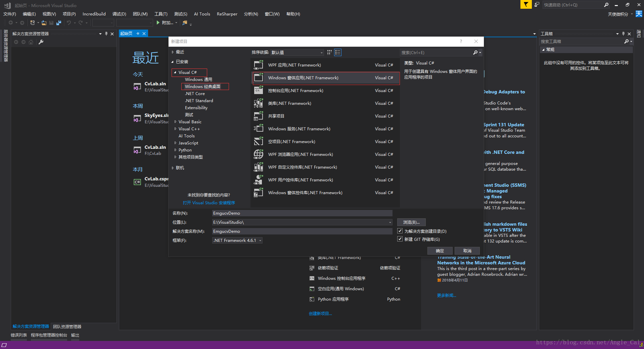Collapse the 常规 toolbox group
Screen dimensions: 644x349
543,50
